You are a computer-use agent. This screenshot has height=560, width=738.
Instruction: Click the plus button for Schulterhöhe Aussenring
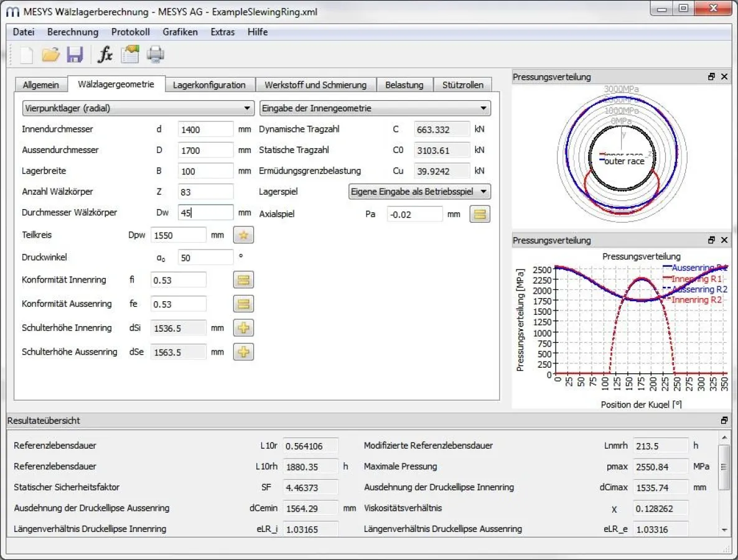243,352
